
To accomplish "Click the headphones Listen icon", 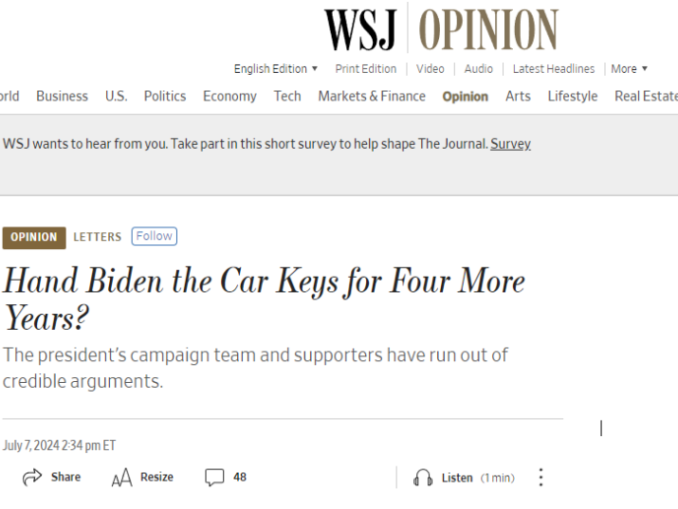I will (423, 478).
